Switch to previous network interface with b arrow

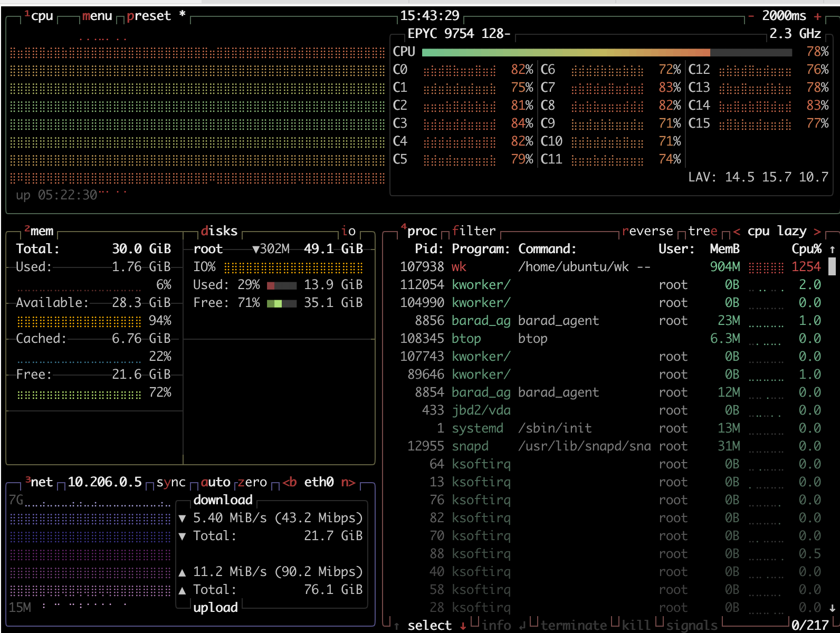coord(289,482)
